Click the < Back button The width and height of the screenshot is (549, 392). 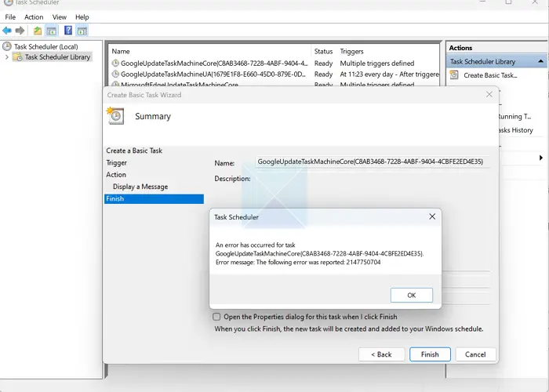coord(381,354)
